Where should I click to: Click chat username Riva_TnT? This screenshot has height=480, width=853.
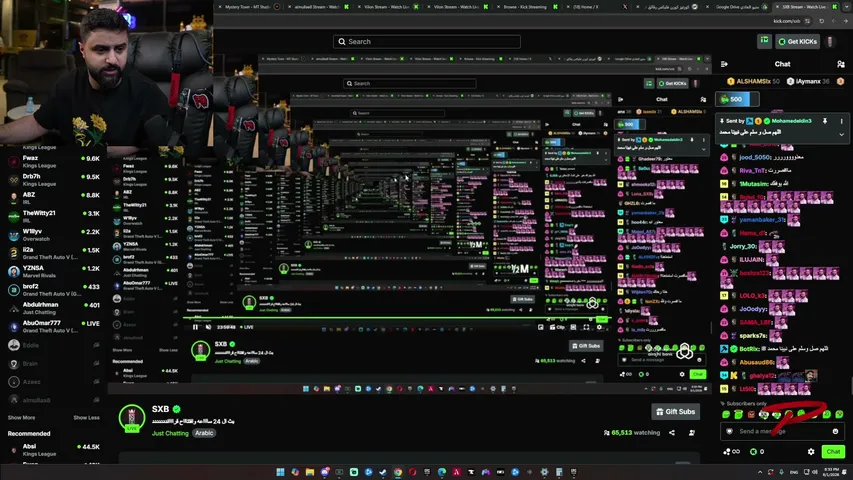(x=753, y=170)
